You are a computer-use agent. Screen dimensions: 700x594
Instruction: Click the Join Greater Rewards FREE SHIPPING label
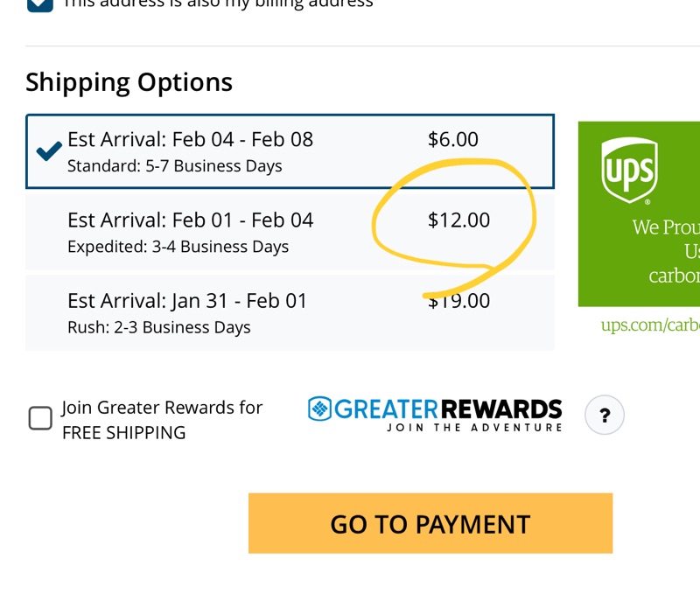tap(162, 420)
